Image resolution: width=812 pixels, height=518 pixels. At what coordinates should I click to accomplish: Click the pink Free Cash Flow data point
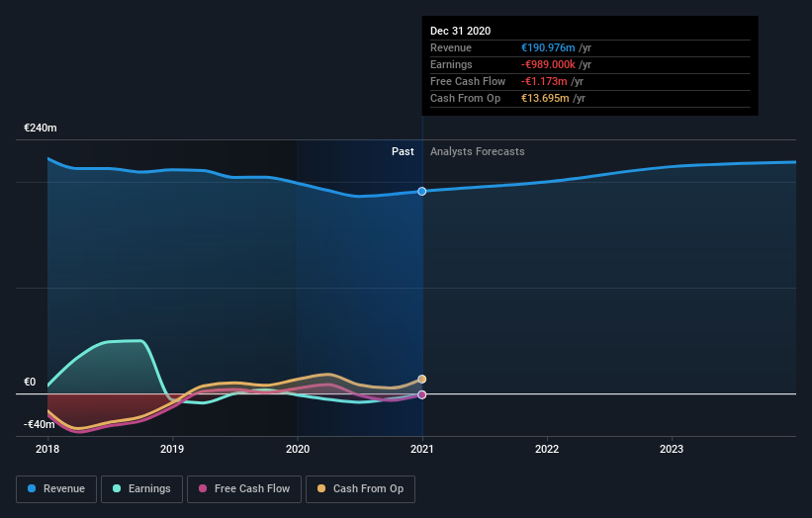(x=422, y=394)
